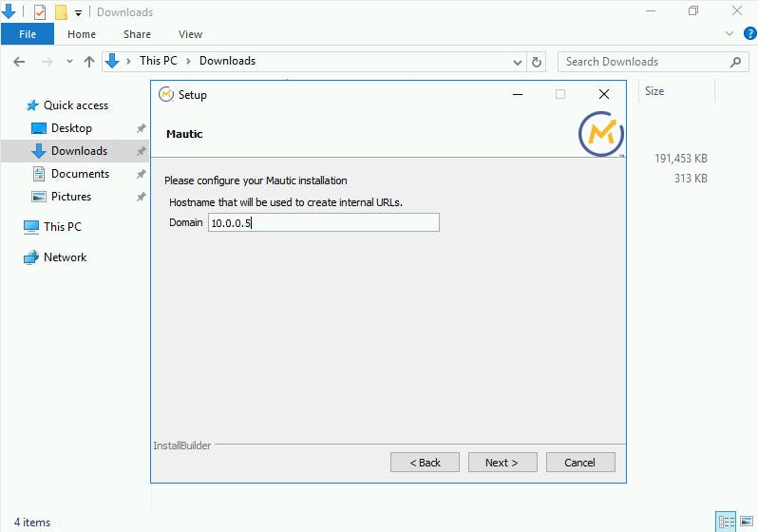Select Downloads in address breadcrumb
The height and width of the screenshot is (532, 758).
tap(227, 61)
